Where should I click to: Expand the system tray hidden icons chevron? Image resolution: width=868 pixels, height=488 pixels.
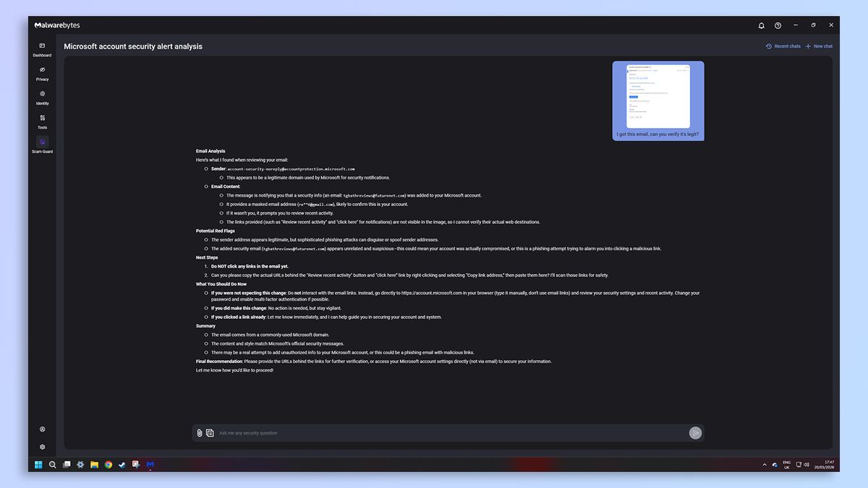tap(765, 465)
